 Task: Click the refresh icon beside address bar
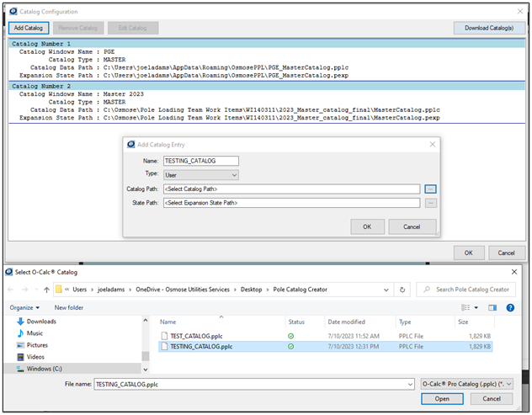click(x=406, y=290)
